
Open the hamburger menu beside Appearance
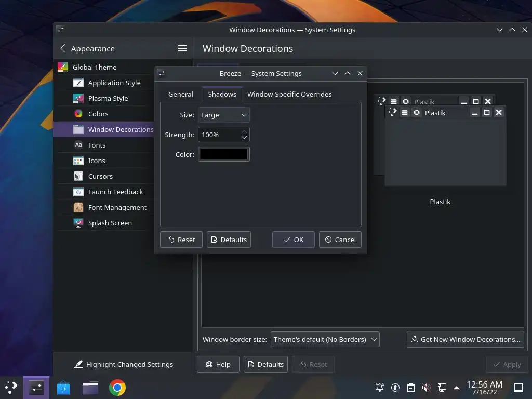182,48
